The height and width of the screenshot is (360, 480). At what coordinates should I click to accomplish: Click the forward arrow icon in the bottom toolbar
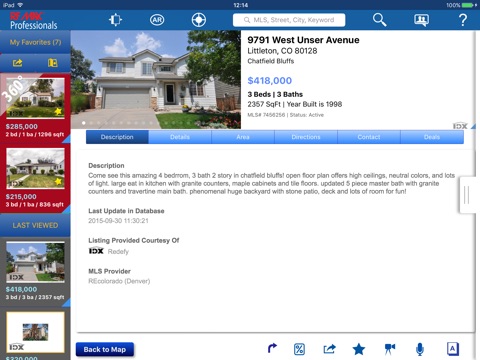(x=272, y=348)
